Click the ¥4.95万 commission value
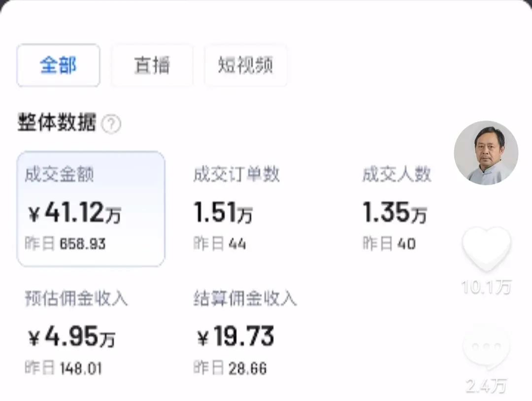532x401 pixels. tap(70, 337)
